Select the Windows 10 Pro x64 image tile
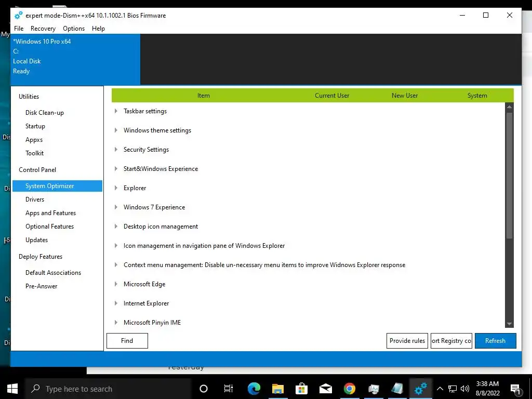532x399 pixels. 75,59
